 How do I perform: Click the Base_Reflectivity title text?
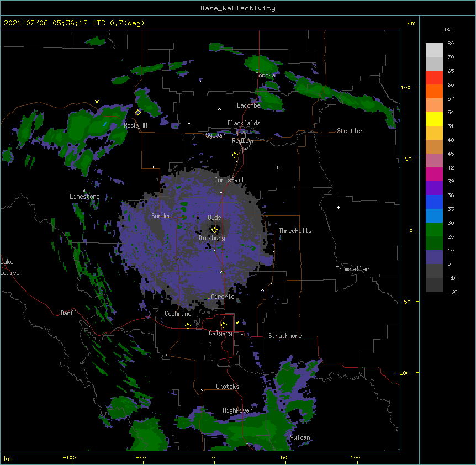pos(238,8)
